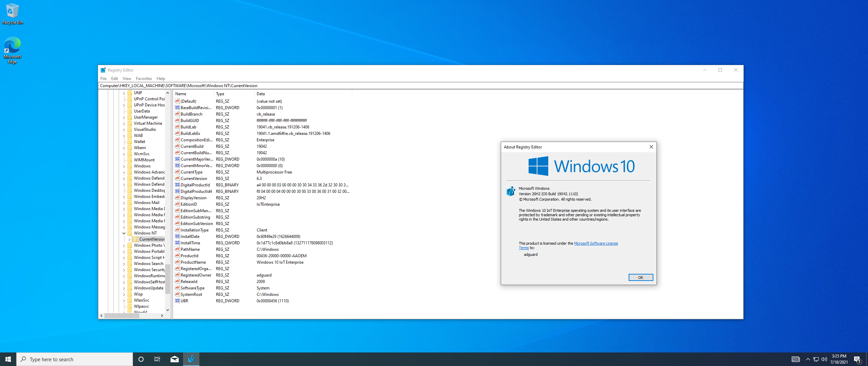Screen dimensions: 868x366
Task: Open the notification Action Center
Action: [x=857, y=359]
